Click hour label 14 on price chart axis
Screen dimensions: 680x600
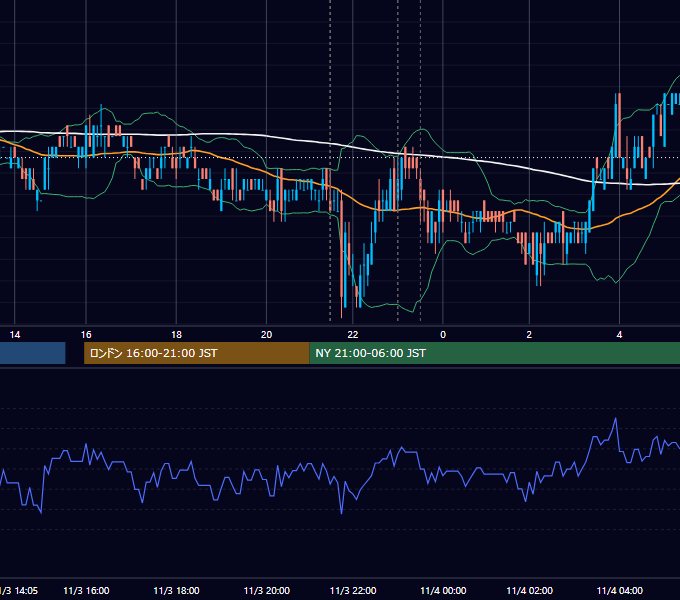tap(15, 335)
